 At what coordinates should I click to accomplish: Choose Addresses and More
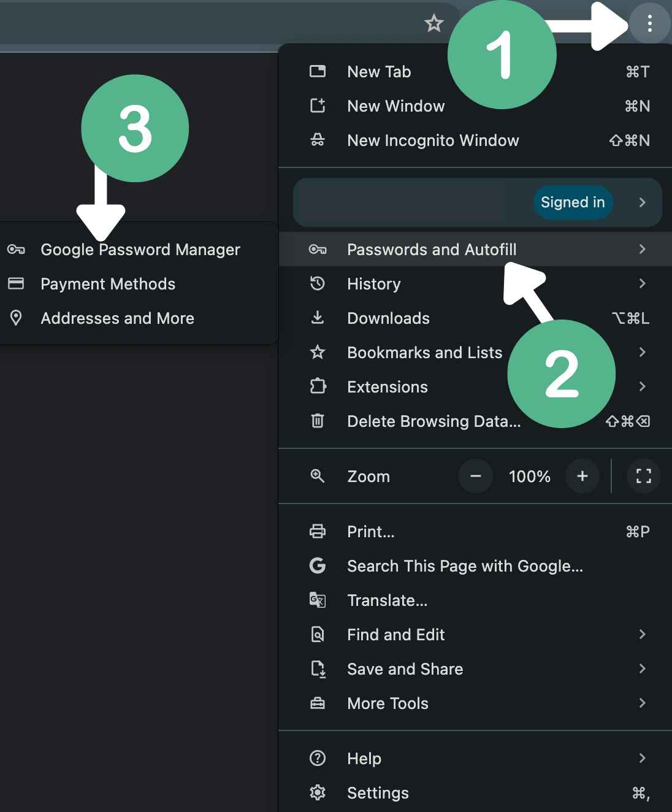(x=139, y=318)
